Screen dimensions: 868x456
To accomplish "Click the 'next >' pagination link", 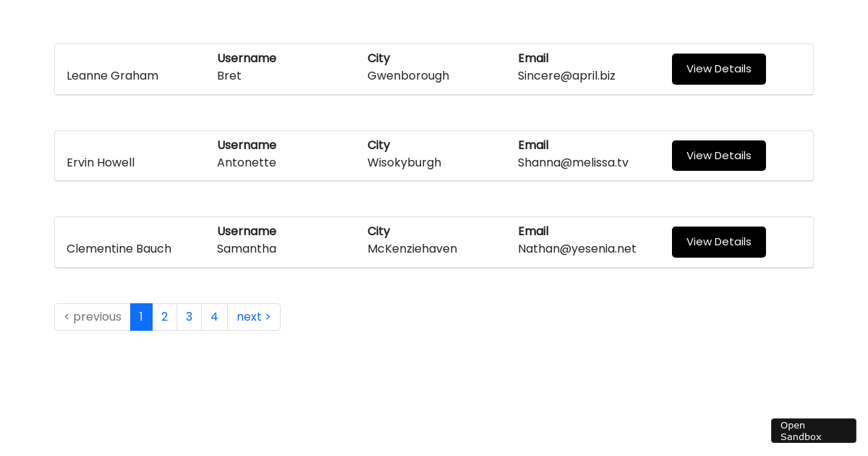I will pos(253,317).
